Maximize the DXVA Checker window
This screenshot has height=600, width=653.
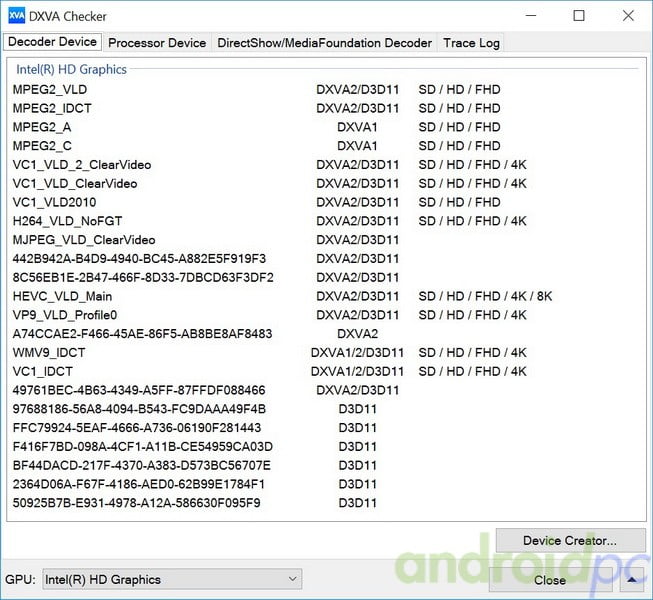point(579,16)
